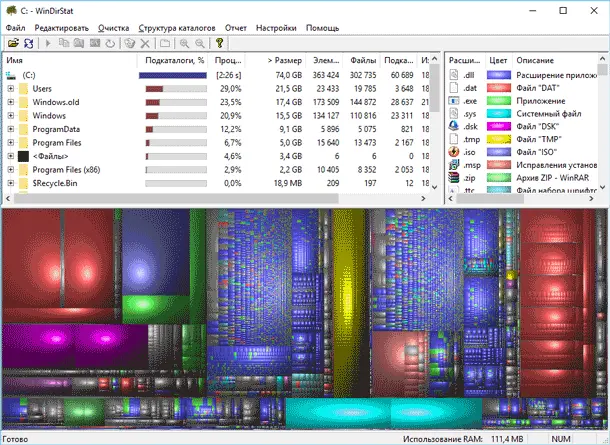Click the play-arrow expand toolbar icon
Screen dimensions: 610x445
coord(48,43)
